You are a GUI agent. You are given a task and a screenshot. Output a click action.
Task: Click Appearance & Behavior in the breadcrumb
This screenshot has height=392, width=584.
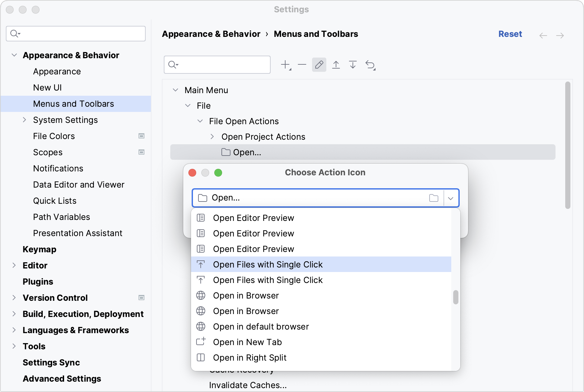pos(211,34)
